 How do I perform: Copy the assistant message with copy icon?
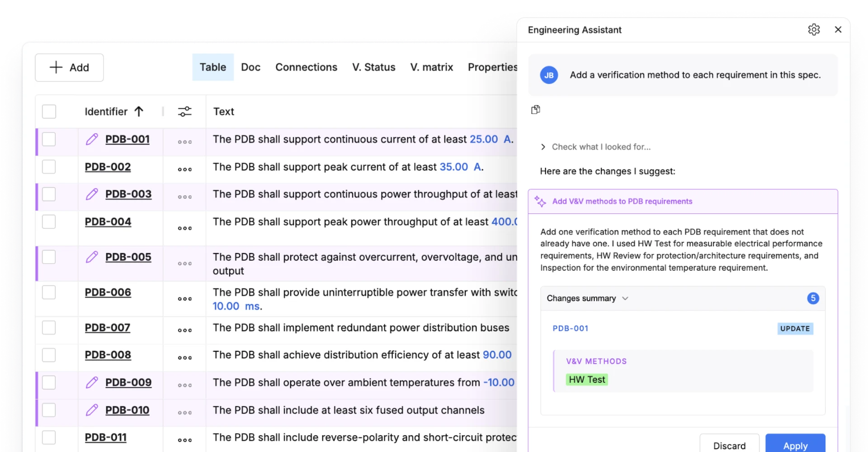tap(536, 110)
